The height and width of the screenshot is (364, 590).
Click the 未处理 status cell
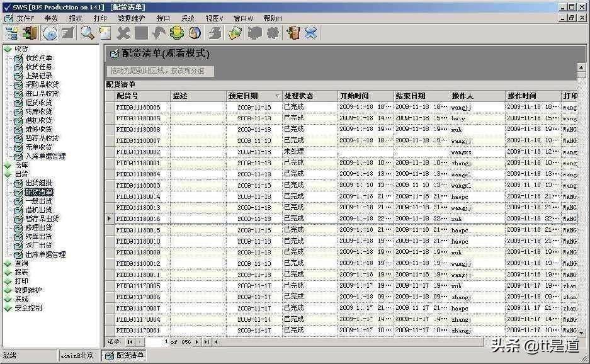(x=310, y=152)
